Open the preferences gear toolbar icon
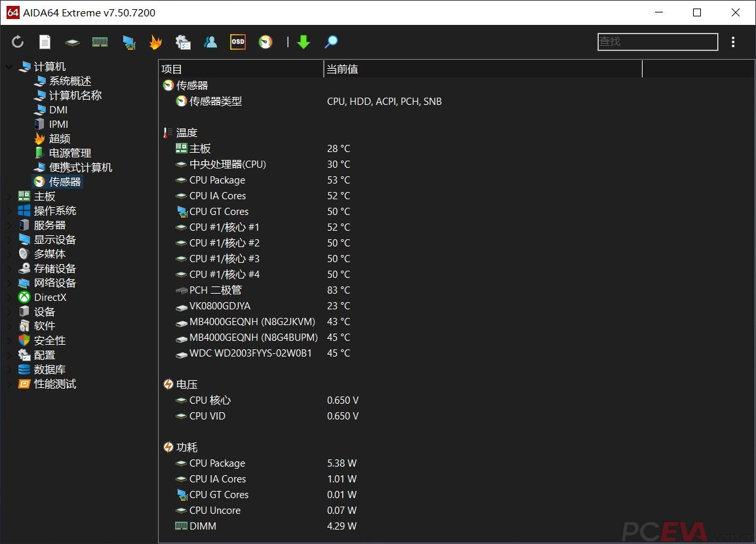This screenshot has height=544, width=756. [x=183, y=42]
